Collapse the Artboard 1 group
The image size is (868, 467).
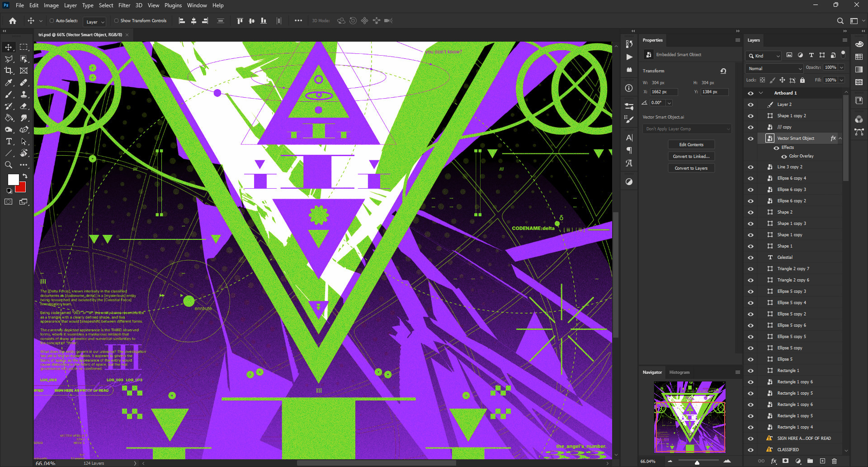[x=761, y=93]
